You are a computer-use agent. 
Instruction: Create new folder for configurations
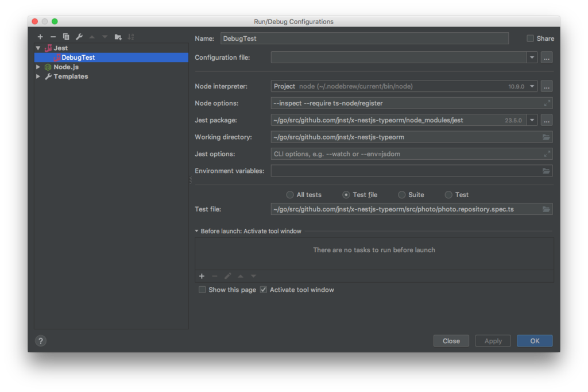[118, 37]
